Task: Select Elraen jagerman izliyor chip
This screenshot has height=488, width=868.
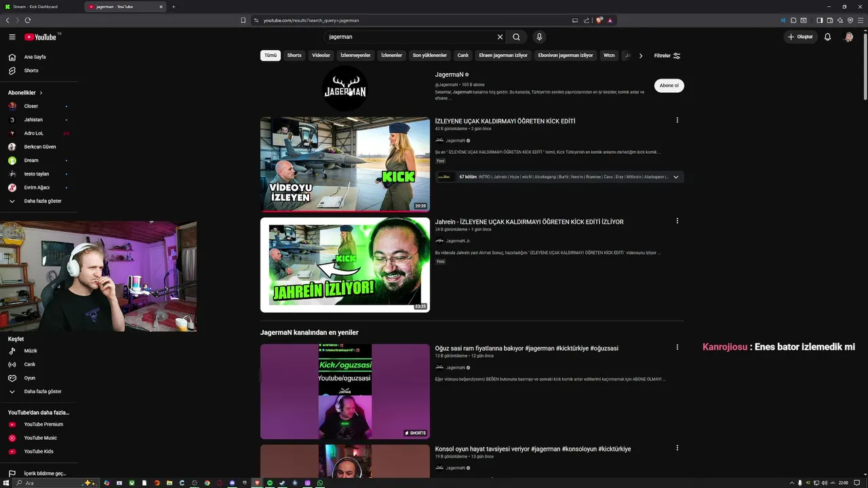Action: [x=503, y=56]
